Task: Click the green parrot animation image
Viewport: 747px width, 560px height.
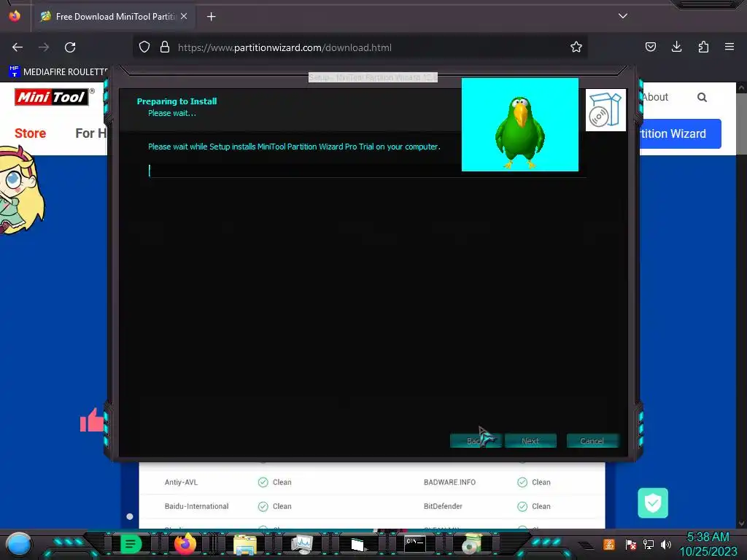Action: 519,125
